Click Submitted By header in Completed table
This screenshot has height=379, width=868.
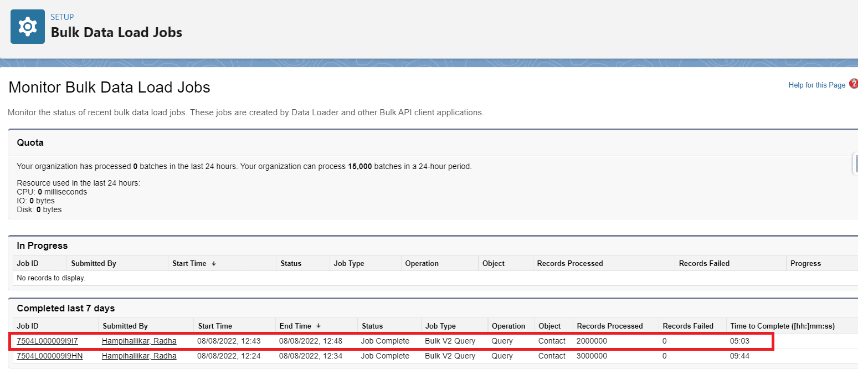click(x=125, y=326)
